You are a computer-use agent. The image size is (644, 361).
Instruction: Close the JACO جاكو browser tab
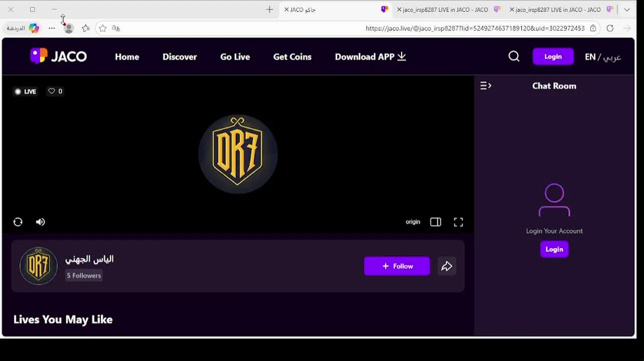click(x=286, y=10)
